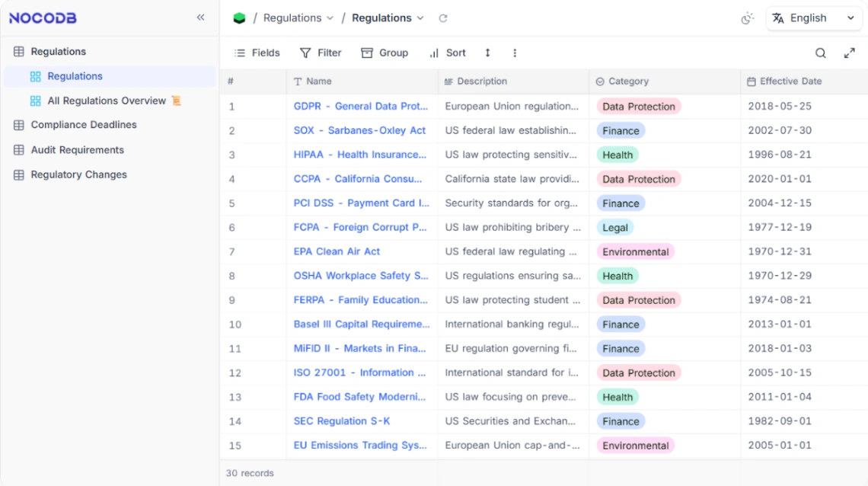Open the toolbar overflow three-dot menu
Screen dimensions: 868x486
coord(515,53)
